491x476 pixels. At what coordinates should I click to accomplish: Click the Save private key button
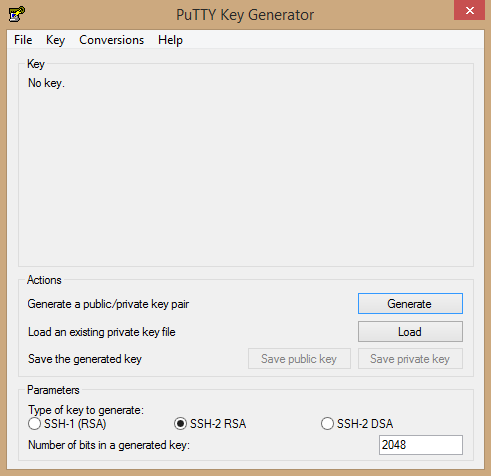click(x=410, y=359)
